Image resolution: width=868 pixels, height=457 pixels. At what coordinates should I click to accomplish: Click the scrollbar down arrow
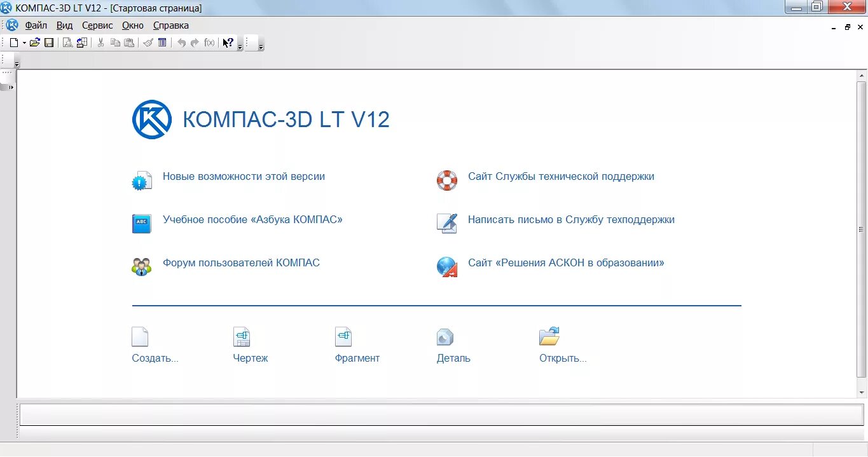862,392
